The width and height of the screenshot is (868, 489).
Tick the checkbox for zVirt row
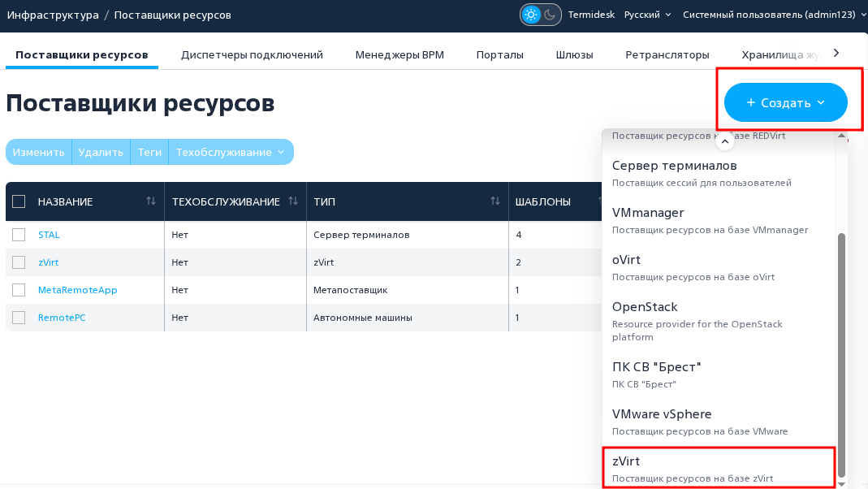coord(19,262)
